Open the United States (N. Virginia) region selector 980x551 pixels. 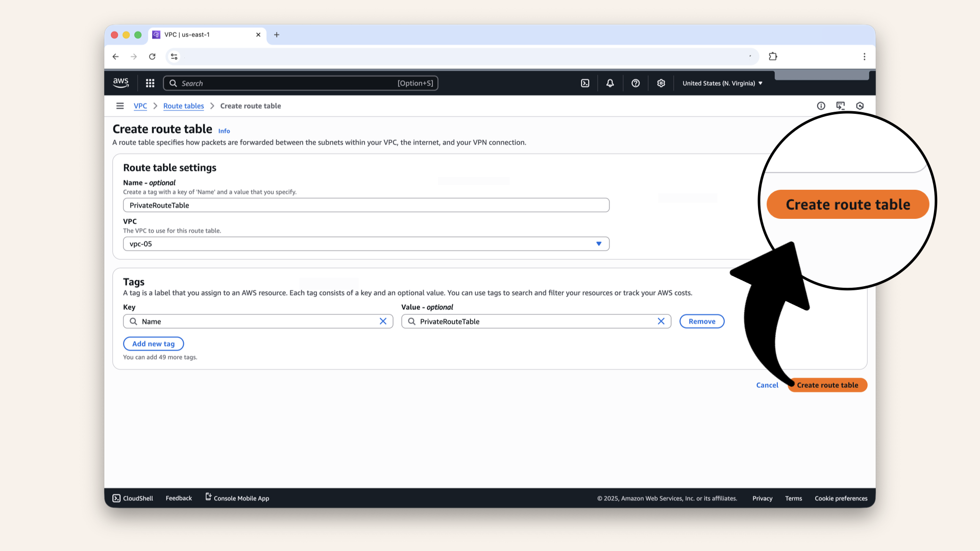pos(722,83)
